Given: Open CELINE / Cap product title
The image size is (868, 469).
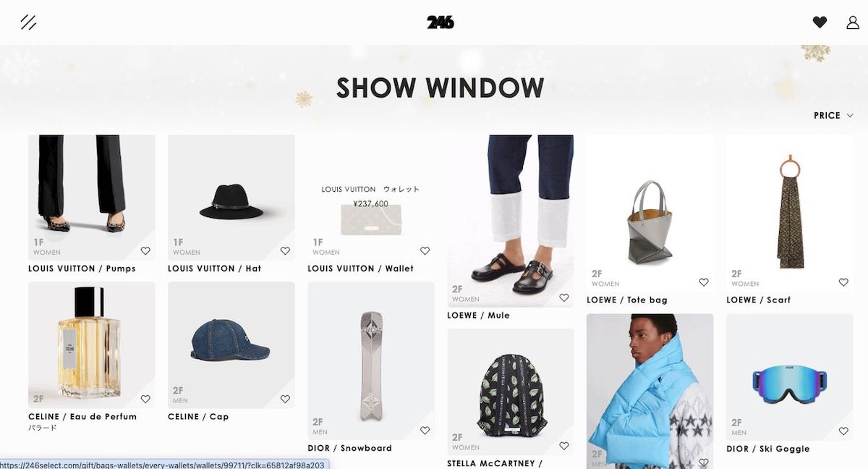Looking at the screenshot, I should (198, 416).
